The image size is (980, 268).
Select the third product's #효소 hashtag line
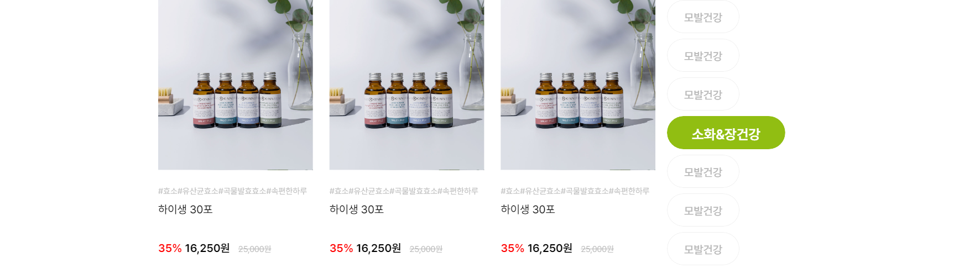click(x=575, y=191)
